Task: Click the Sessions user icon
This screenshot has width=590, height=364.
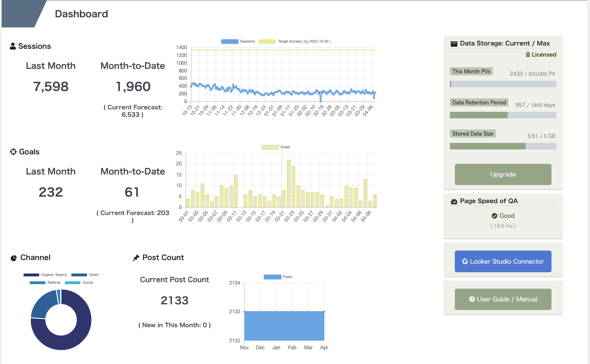Action: pyautogui.click(x=13, y=46)
